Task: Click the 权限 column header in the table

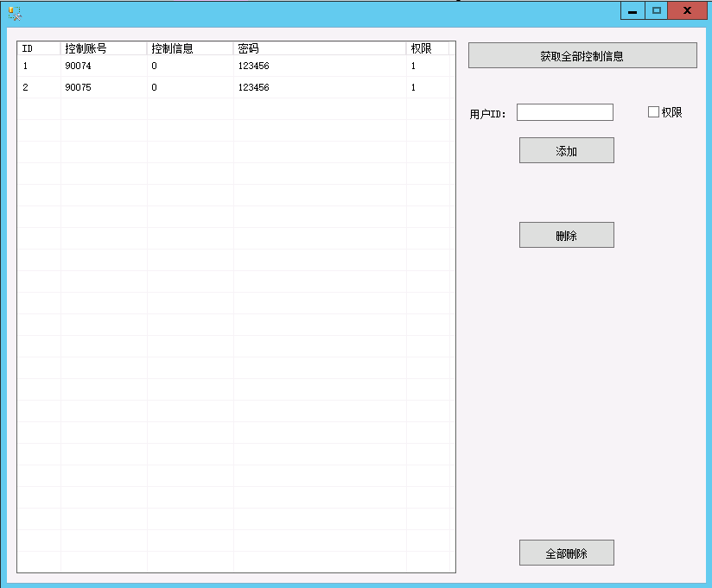Action: click(x=427, y=48)
